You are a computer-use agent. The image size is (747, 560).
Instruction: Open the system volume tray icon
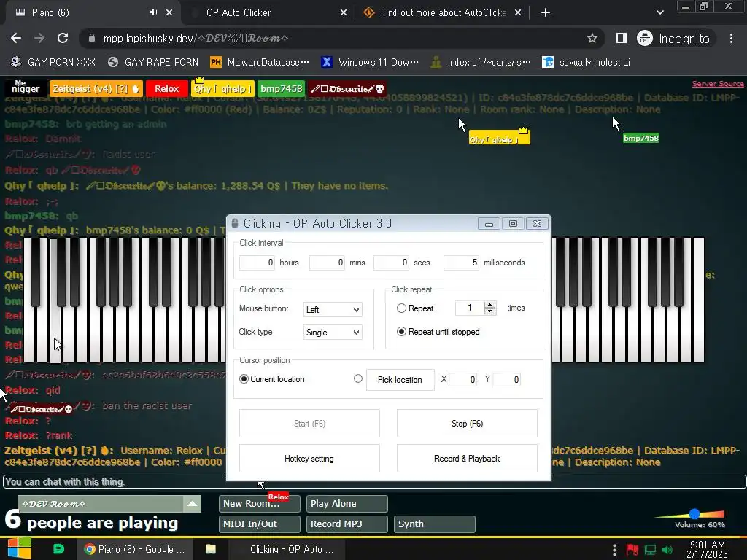(667, 550)
